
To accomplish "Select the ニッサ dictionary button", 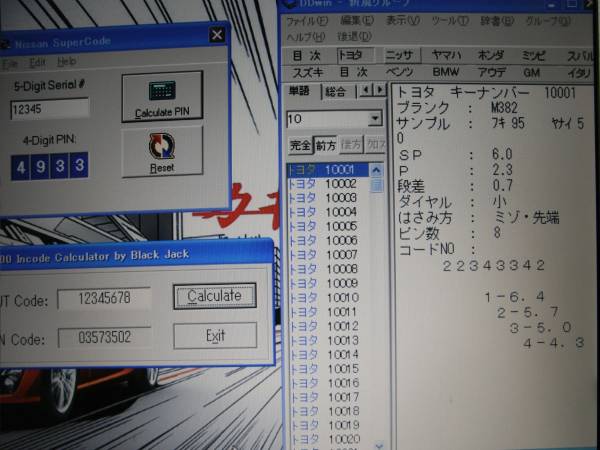I will [x=402, y=55].
